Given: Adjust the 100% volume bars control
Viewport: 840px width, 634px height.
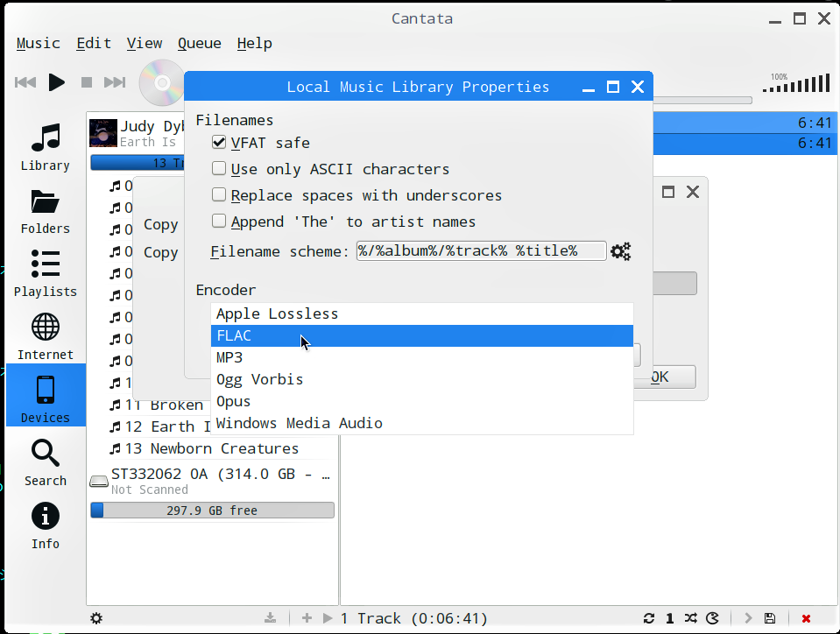Looking at the screenshot, I should point(796,83).
